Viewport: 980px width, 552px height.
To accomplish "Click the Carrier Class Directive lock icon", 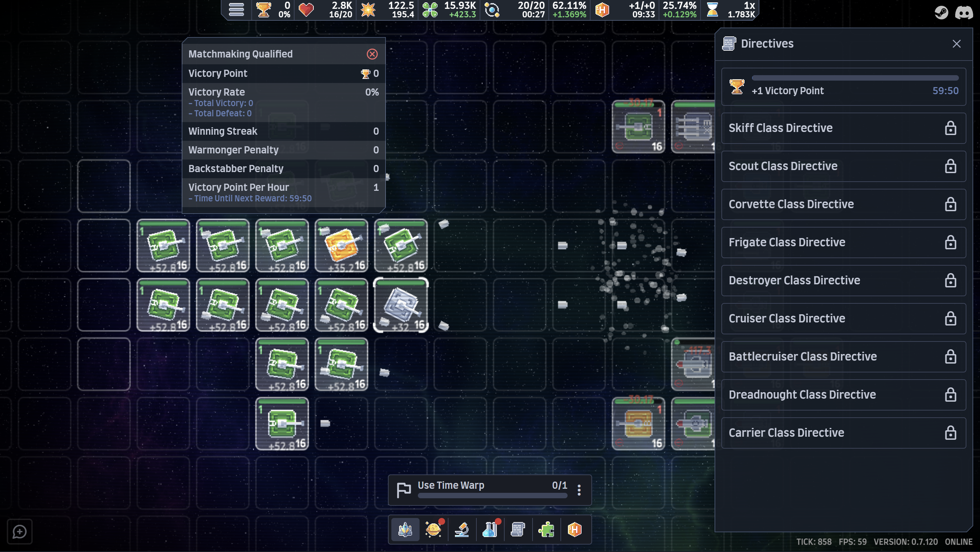I will point(950,433).
